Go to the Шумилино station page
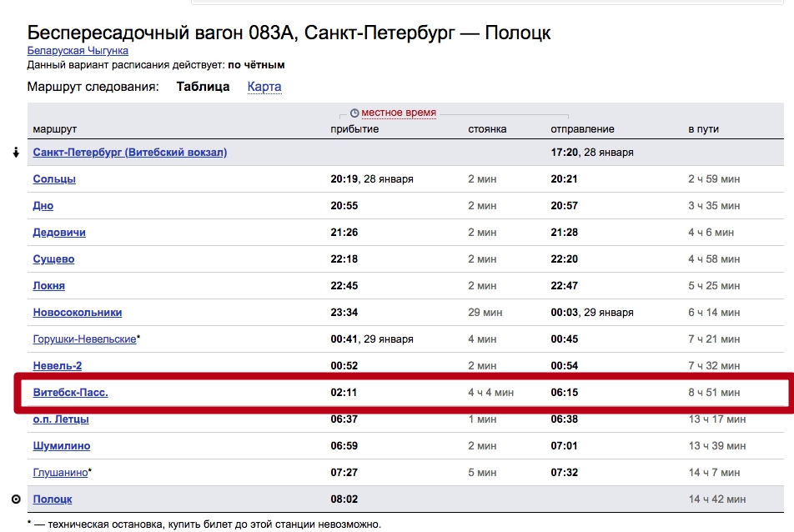The width and height of the screenshot is (794, 532). (x=62, y=446)
